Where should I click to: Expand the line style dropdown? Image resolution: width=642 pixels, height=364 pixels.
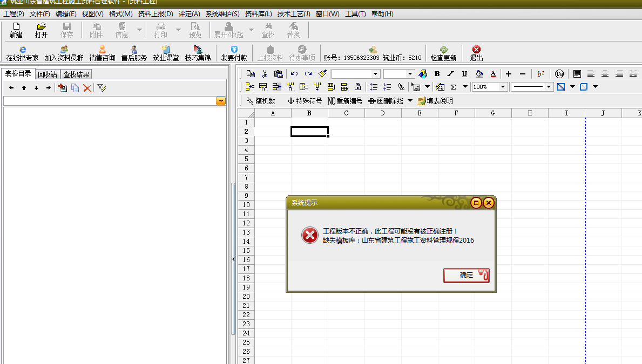549,87
